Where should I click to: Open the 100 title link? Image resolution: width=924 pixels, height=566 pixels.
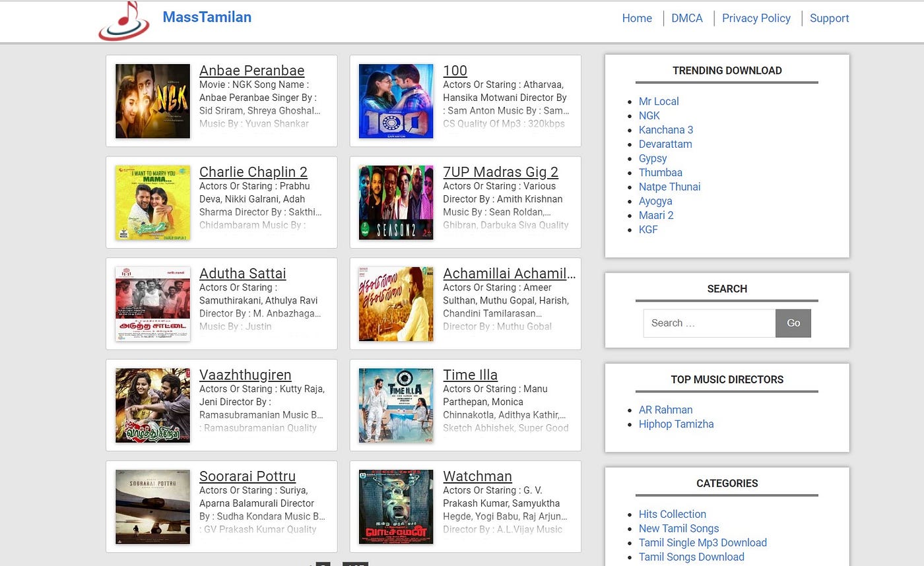(x=455, y=71)
